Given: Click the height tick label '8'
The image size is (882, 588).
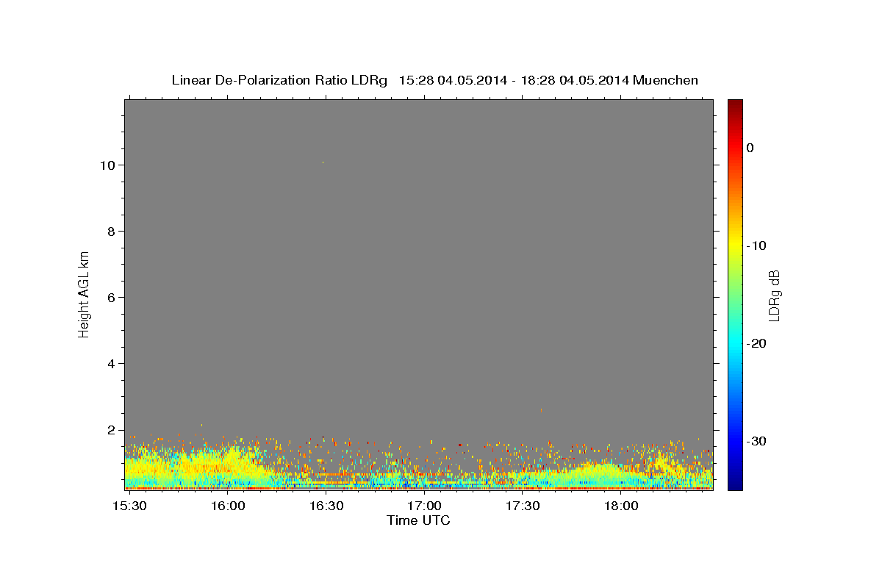Looking at the screenshot, I should [112, 232].
